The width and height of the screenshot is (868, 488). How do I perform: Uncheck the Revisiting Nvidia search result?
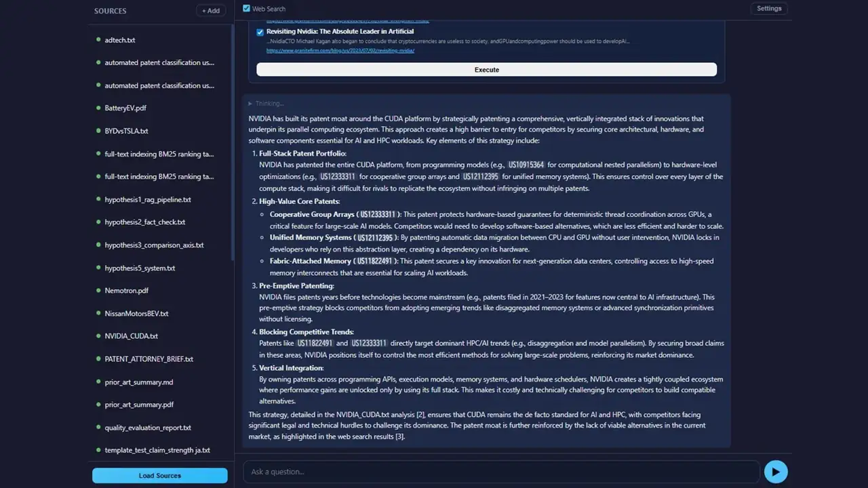coord(260,32)
